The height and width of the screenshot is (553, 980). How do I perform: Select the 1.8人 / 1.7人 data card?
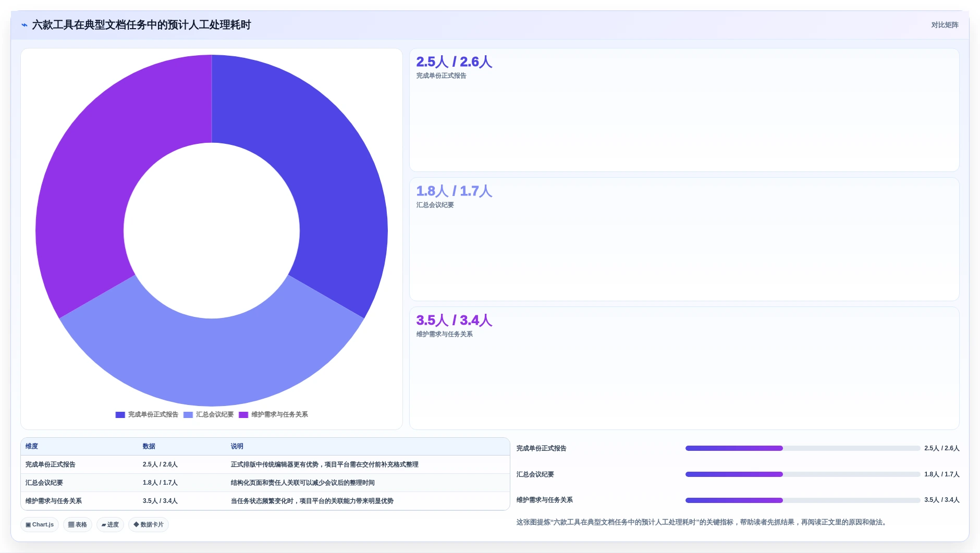coord(684,239)
